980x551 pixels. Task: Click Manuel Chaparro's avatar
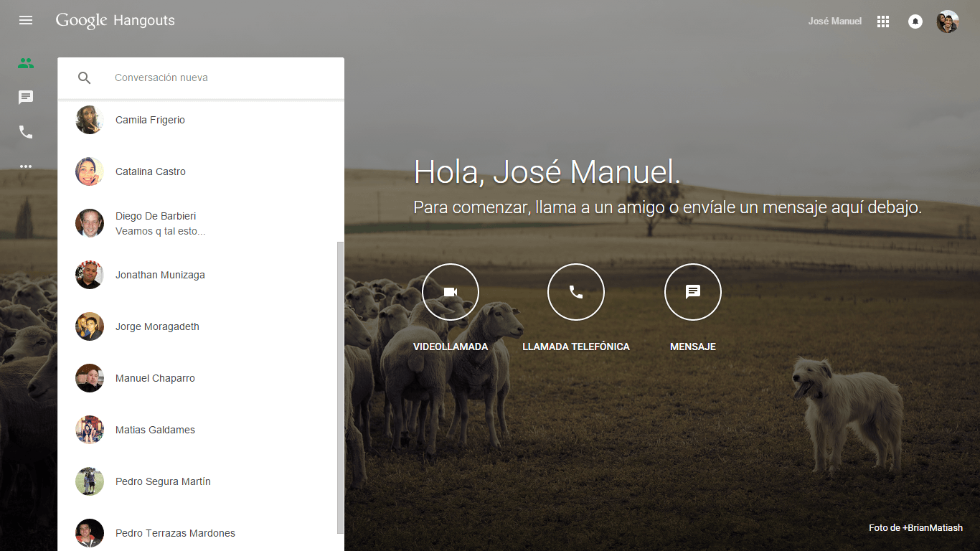click(x=90, y=378)
